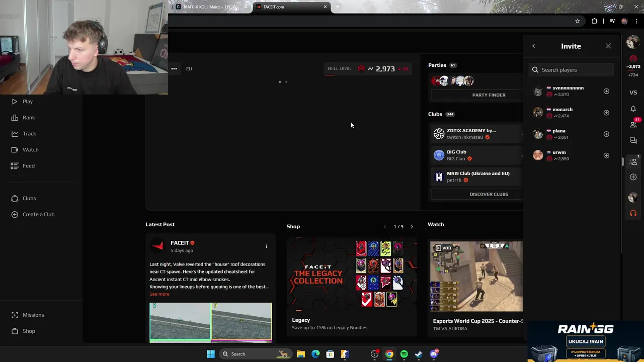Image resolution: width=644 pixels, height=362 pixels.
Task: Open the Legacy Collection shop banner
Action: pos(352,274)
